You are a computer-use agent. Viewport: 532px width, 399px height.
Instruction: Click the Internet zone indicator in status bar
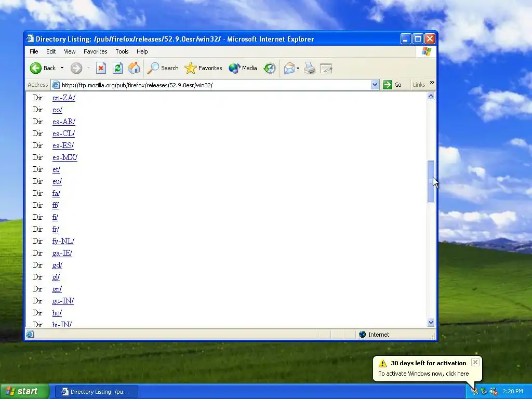[x=374, y=335]
